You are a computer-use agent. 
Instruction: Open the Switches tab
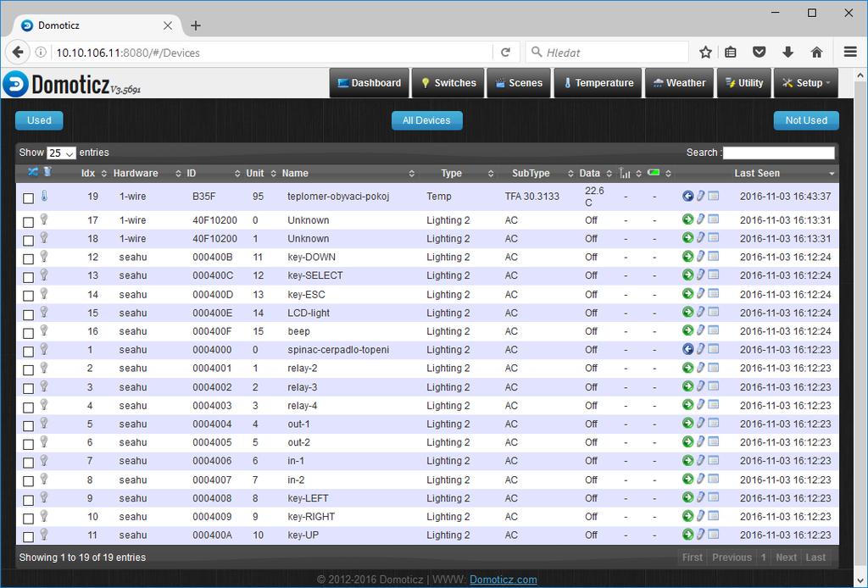coord(448,83)
